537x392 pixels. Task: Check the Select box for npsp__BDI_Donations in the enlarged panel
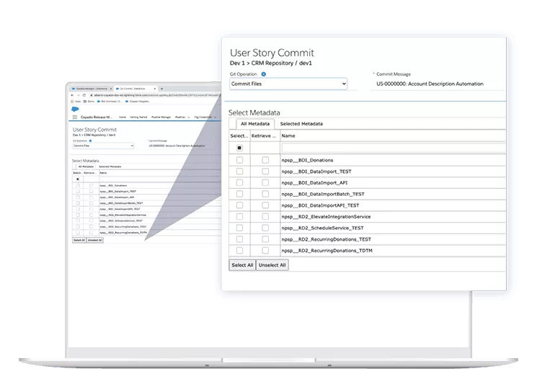pyautogui.click(x=240, y=160)
